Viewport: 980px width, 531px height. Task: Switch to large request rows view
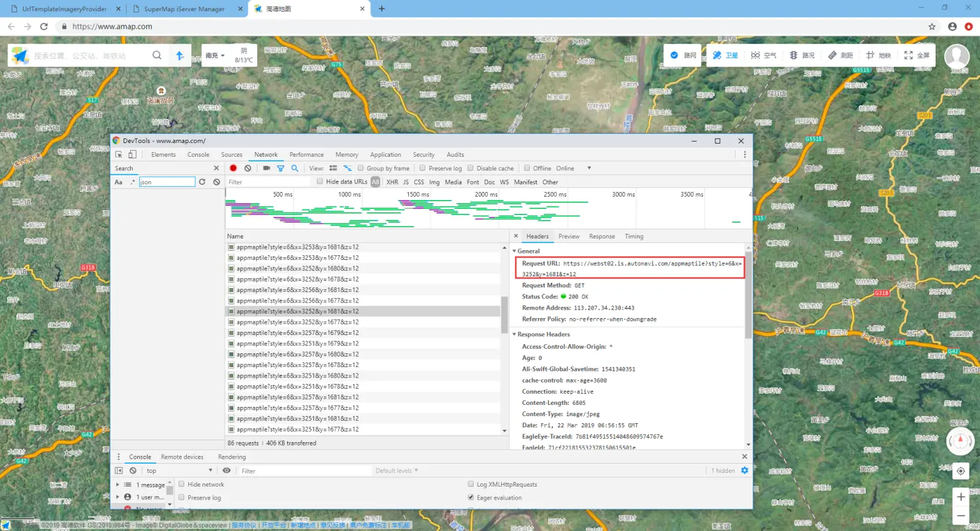333,168
